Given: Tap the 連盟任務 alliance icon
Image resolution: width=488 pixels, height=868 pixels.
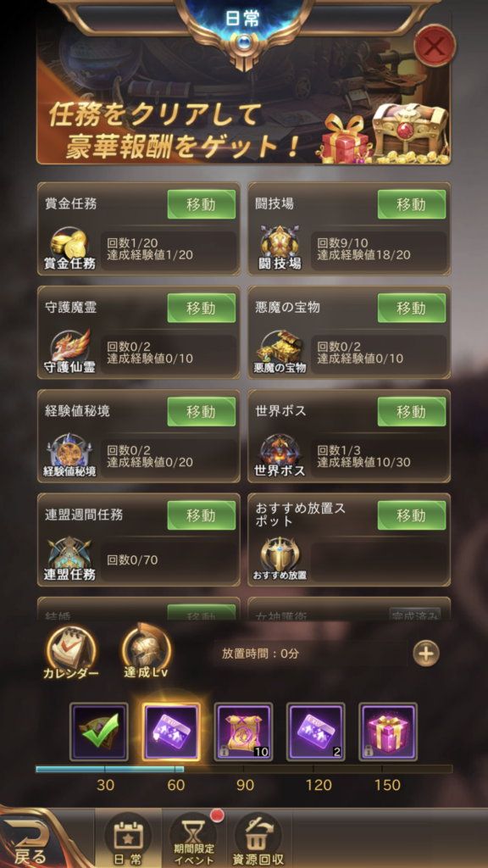Looking at the screenshot, I should click(69, 559).
